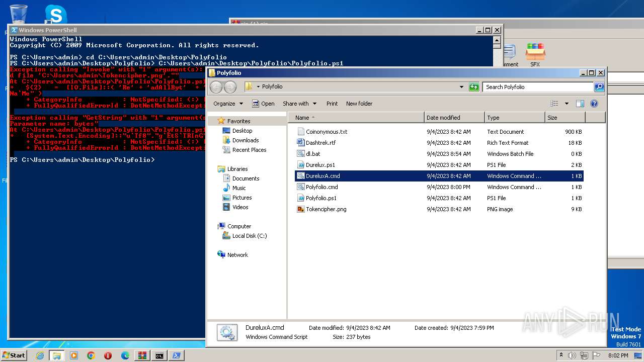Select Libraries in the navigation pane
Image resolution: width=644 pixels, height=362 pixels.
click(x=237, y=169)
